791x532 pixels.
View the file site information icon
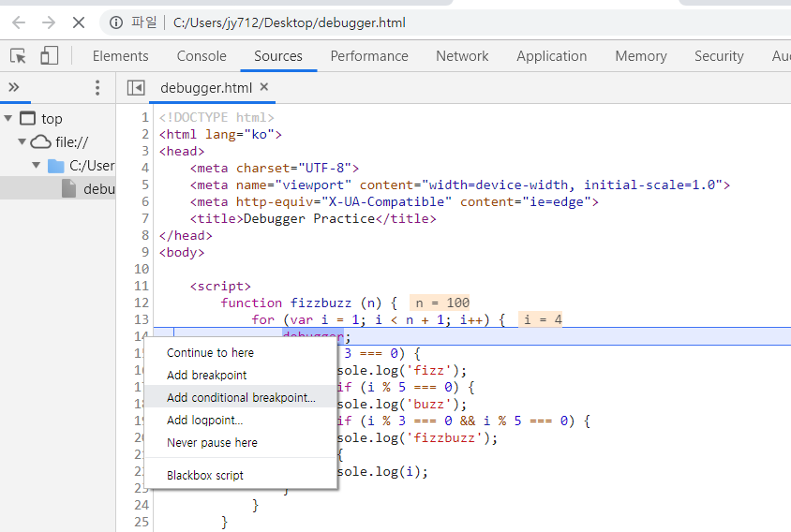116,22
